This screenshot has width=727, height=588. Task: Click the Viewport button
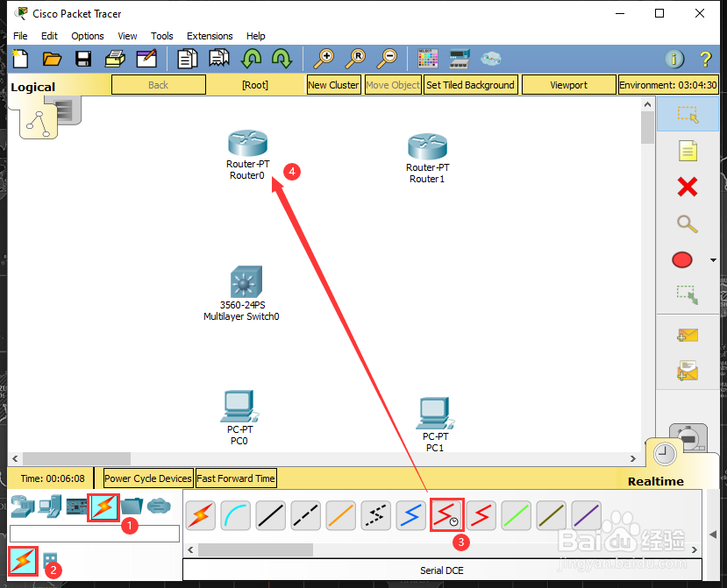569,85
